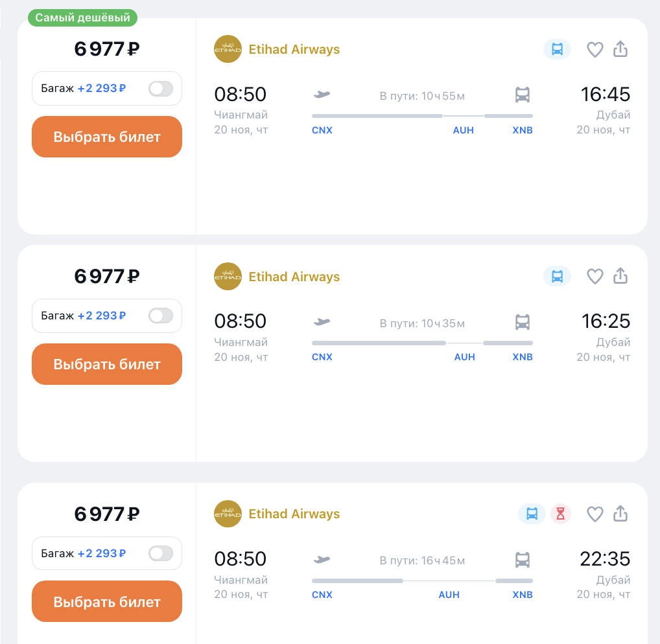Screen dimensions: 660x644
Task: Click heart icon on second ticket (16:25 arrival)
Action: 595,277
